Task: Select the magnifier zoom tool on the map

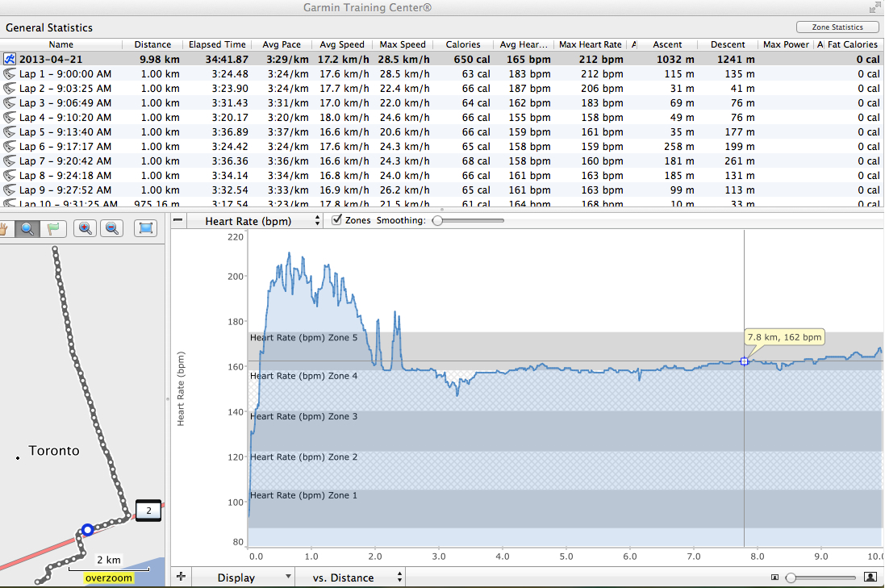Action: pyautogui.click(x=27, y=228)
